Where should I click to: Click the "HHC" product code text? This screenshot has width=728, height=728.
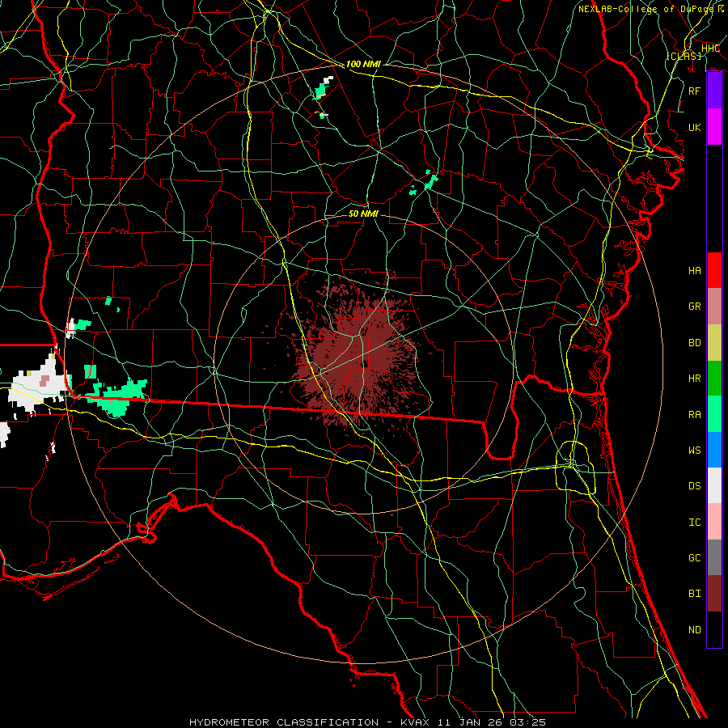pos(710,49)
